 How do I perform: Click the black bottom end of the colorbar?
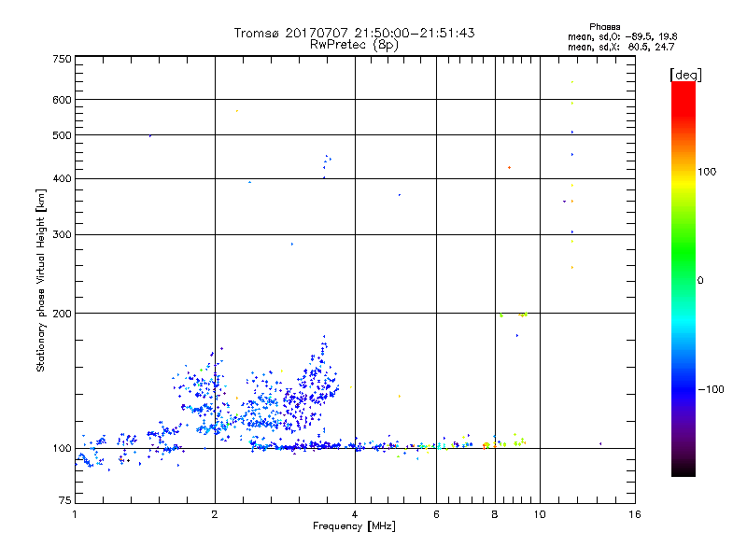[684, 470]
